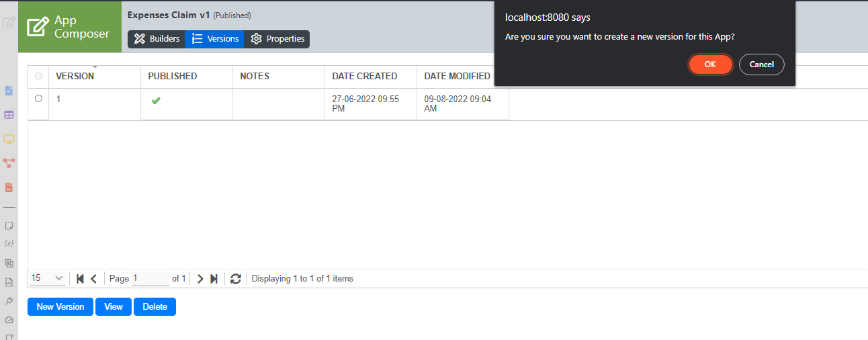Click the New Version button
Screen dimensions: 868x340
(60, 307)
